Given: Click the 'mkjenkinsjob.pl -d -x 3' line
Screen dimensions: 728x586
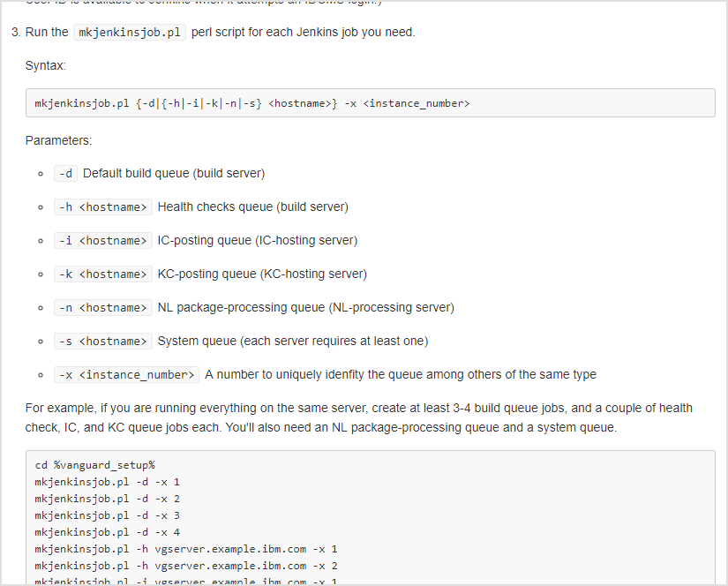Looking at the screenshot, I should pos(108,515).
